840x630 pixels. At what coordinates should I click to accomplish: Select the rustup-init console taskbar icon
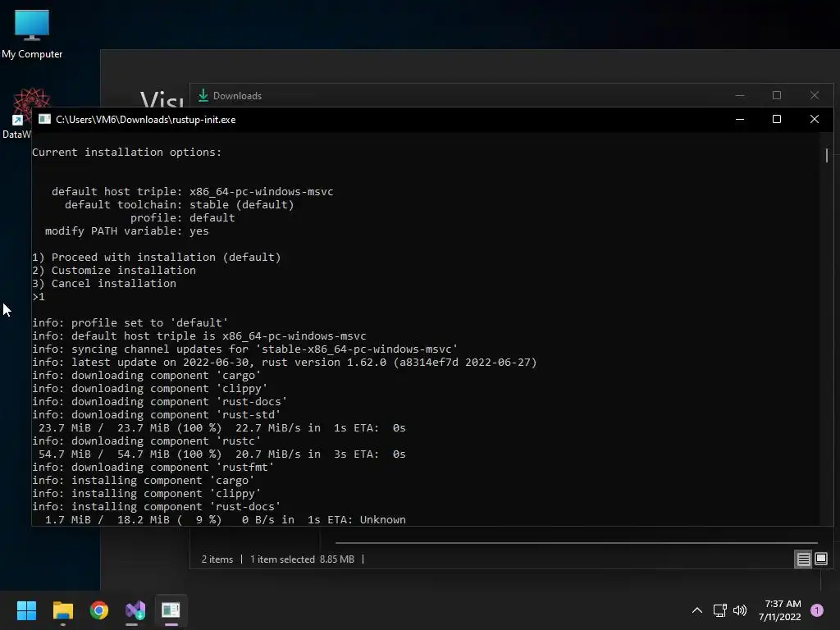[x=171, y=610]
